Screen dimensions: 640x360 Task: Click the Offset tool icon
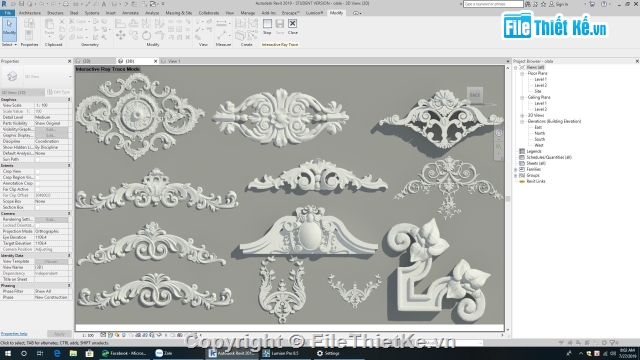click(x=133, y=23)
